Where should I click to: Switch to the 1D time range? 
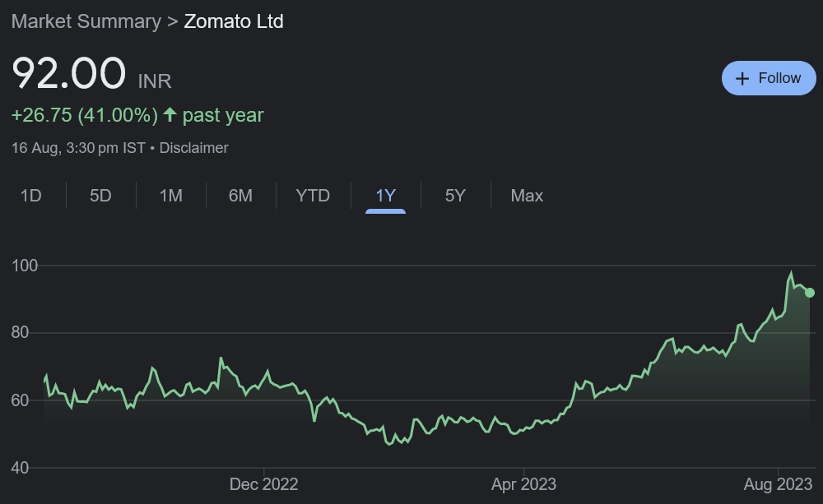31,196
